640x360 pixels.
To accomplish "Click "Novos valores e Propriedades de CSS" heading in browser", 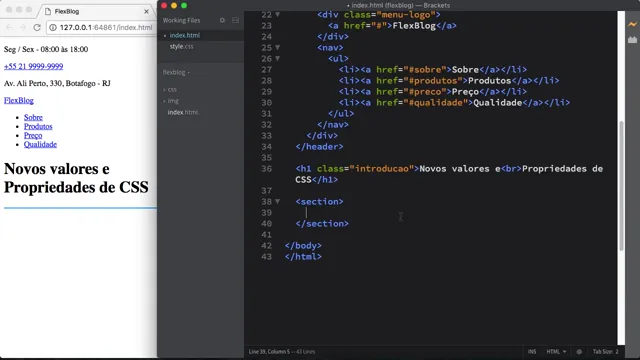I will pyautogui.click(x=76, y=178).
